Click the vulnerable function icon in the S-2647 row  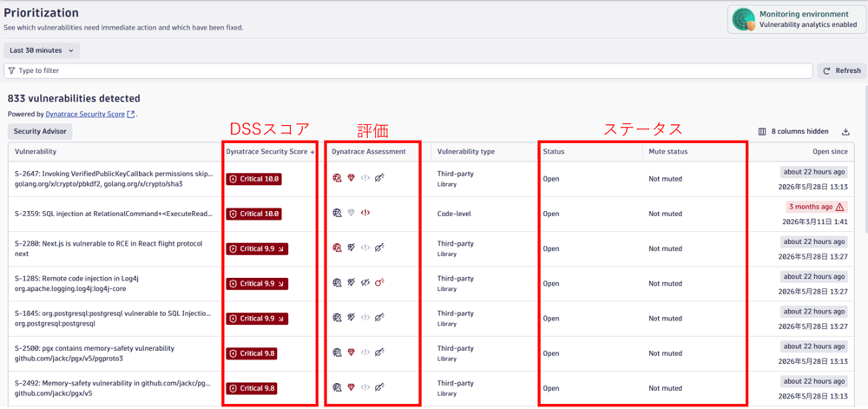pyautogui.click(x=365, y=178)
